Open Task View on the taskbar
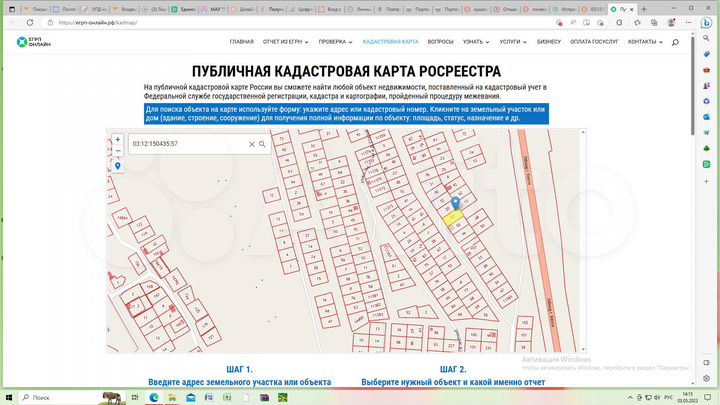 pos(135,397)
